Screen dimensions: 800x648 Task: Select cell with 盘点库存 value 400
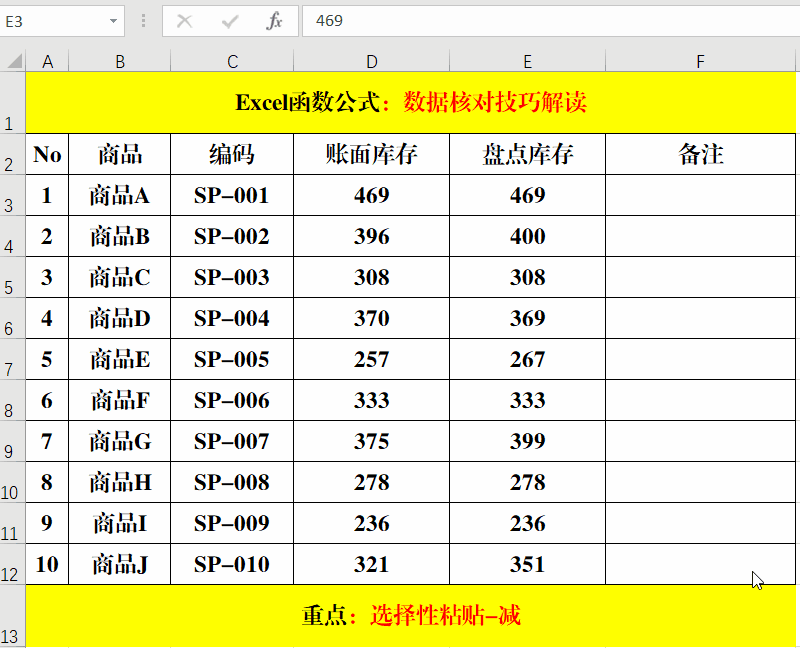pyautogui.click(x=528, y=236)
